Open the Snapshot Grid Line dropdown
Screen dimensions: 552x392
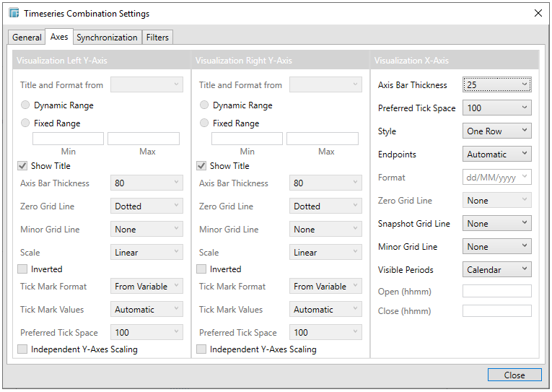496,224
